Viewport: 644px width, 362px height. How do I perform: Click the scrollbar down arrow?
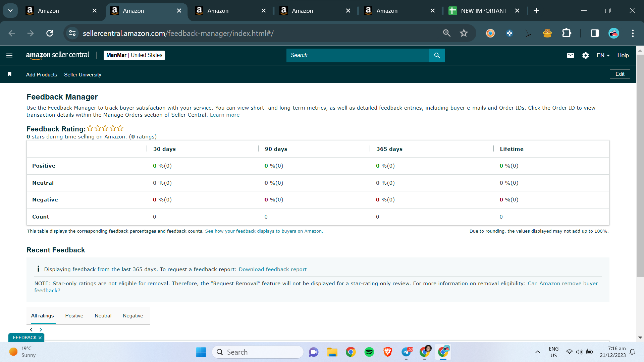click(640, 338)
